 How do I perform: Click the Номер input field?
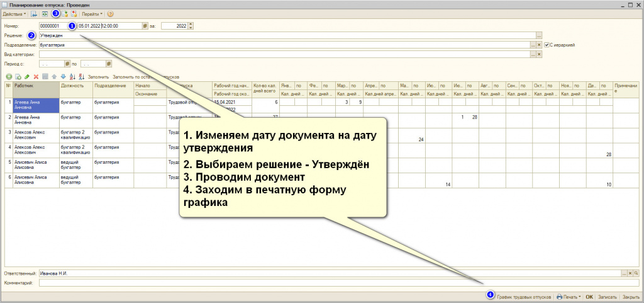tap(54, 25)
